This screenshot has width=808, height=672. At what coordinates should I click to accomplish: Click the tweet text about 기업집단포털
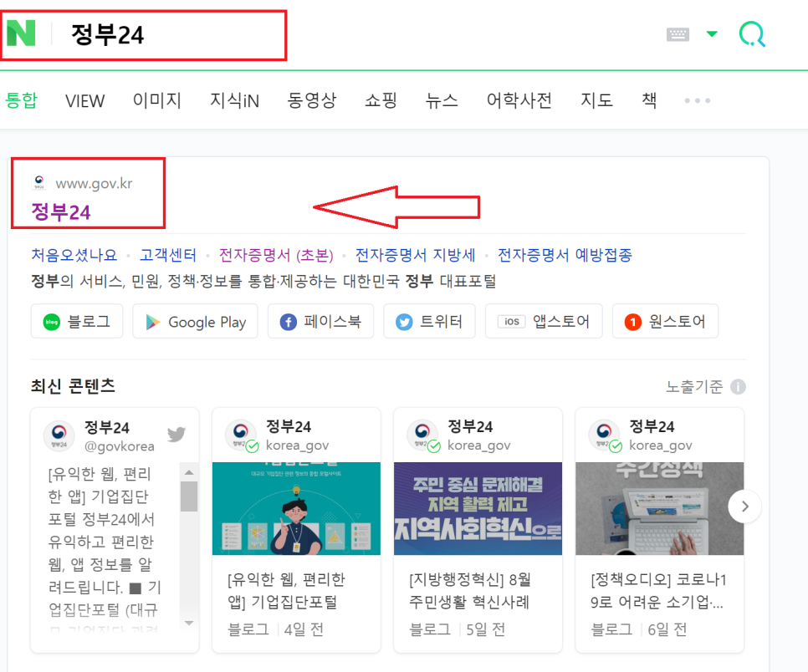click(x=104, y=549)
